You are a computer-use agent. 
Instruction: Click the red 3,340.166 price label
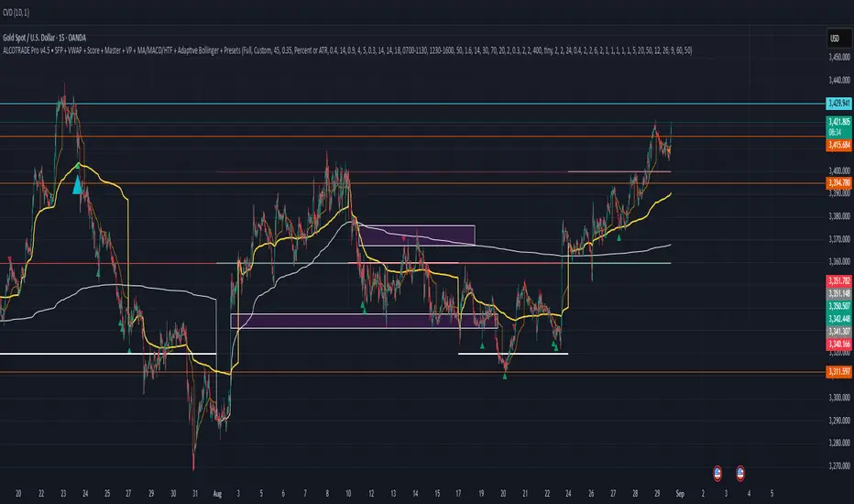coord(838,344)
